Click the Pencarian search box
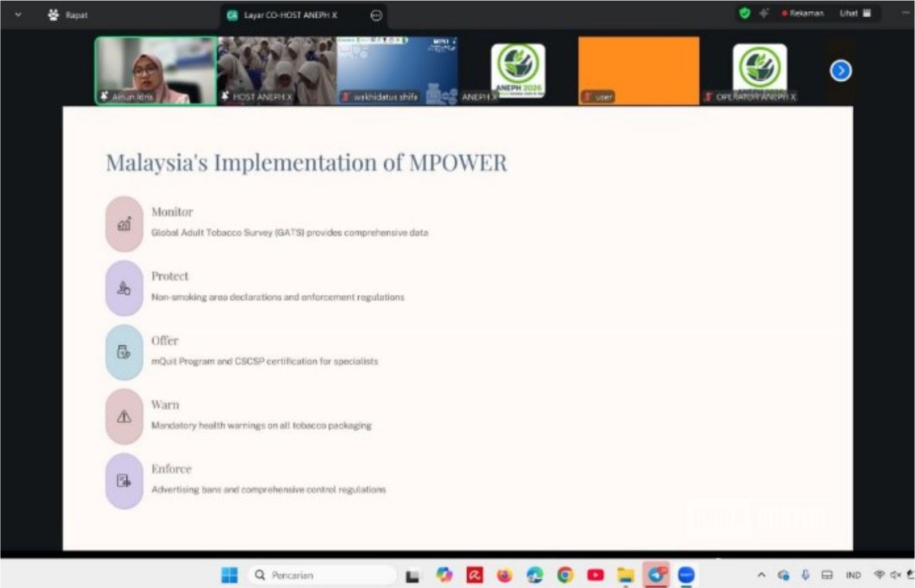This screenshot has width=915, height=588. click(x=322, y=575)
